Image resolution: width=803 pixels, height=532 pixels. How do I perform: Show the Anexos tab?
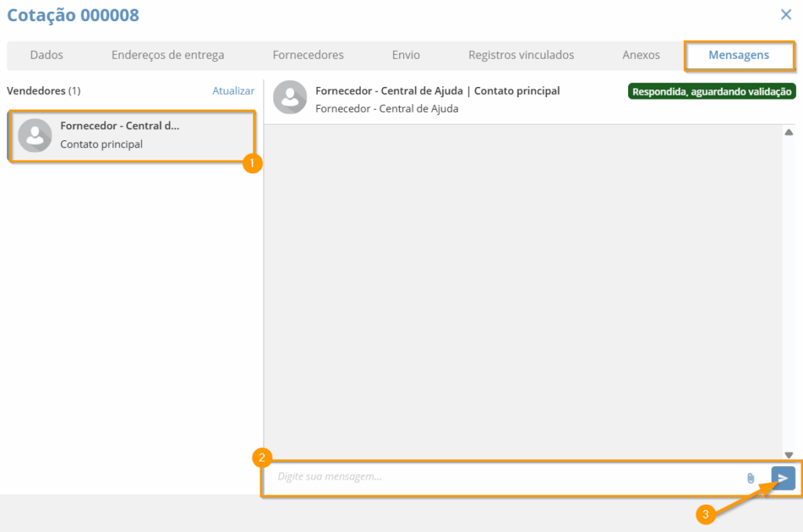point(641,55)
